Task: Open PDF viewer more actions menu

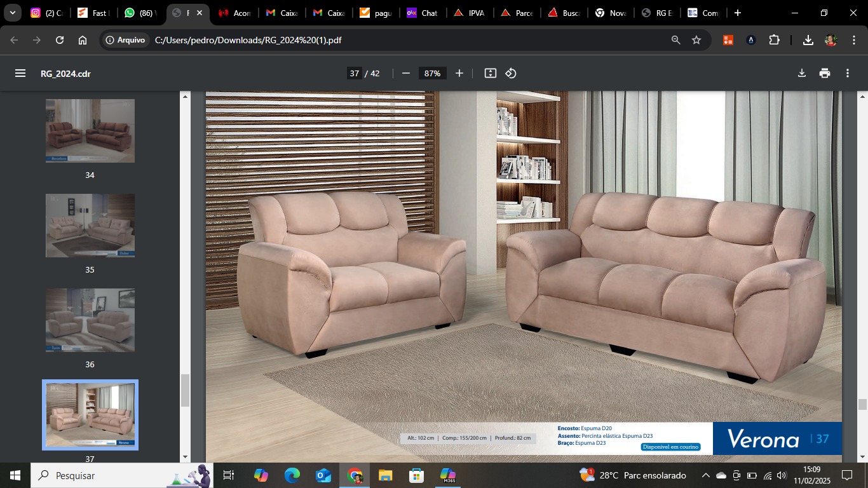Action: (x=848, y=73)
